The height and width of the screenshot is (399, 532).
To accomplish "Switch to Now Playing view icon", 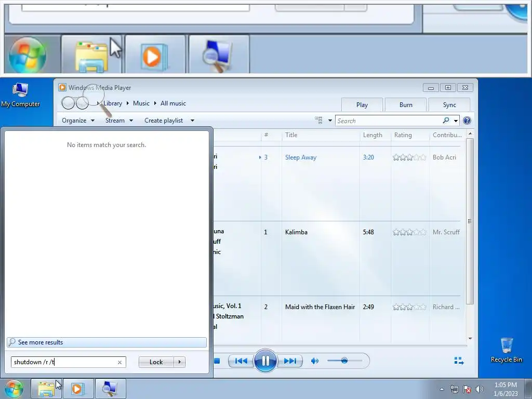I will [459, 361].
